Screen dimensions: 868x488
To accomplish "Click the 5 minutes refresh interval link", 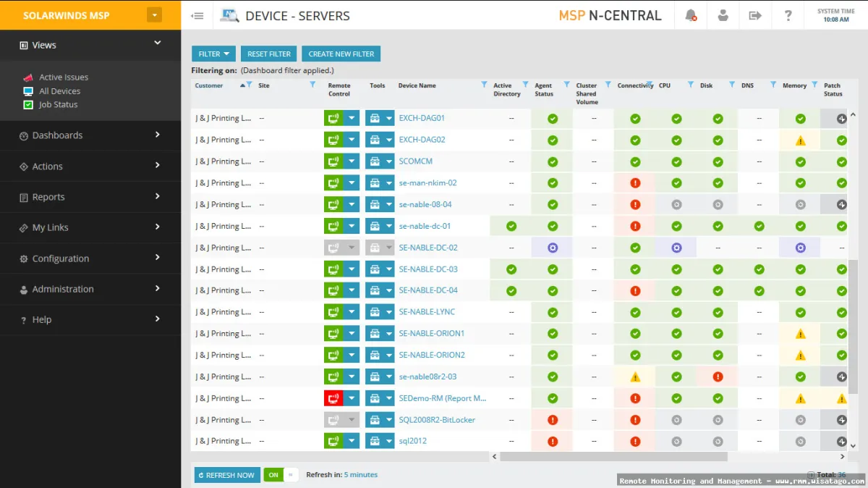I will pyautogui.click(x=361, y=475).
